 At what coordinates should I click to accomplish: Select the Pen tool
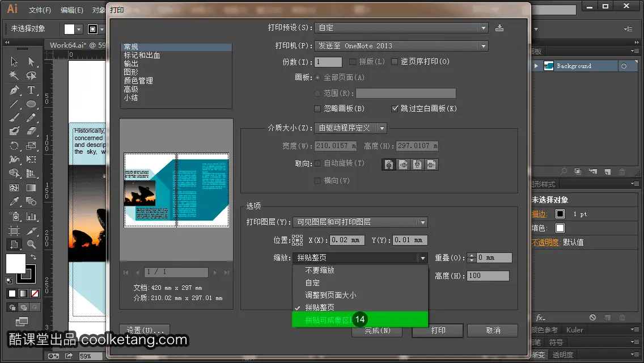click(14, 90)
